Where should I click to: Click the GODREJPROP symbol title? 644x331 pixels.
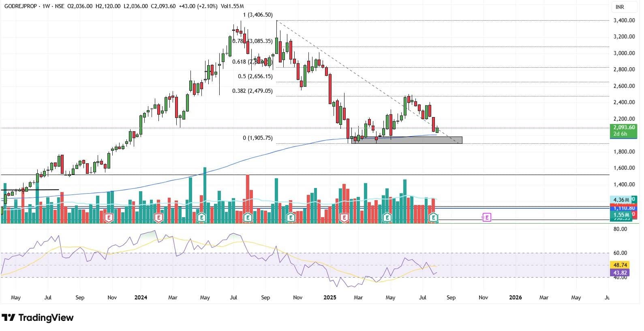[17, 6]
